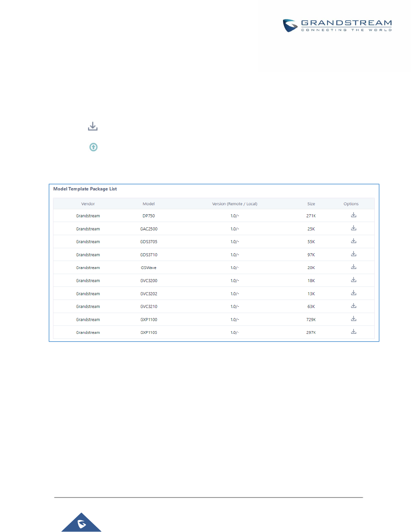Viewport: 411px width, 532px height.
Task: Select the GXP1105 model cell
Action: pyautogui.click(x=149, y=332)
